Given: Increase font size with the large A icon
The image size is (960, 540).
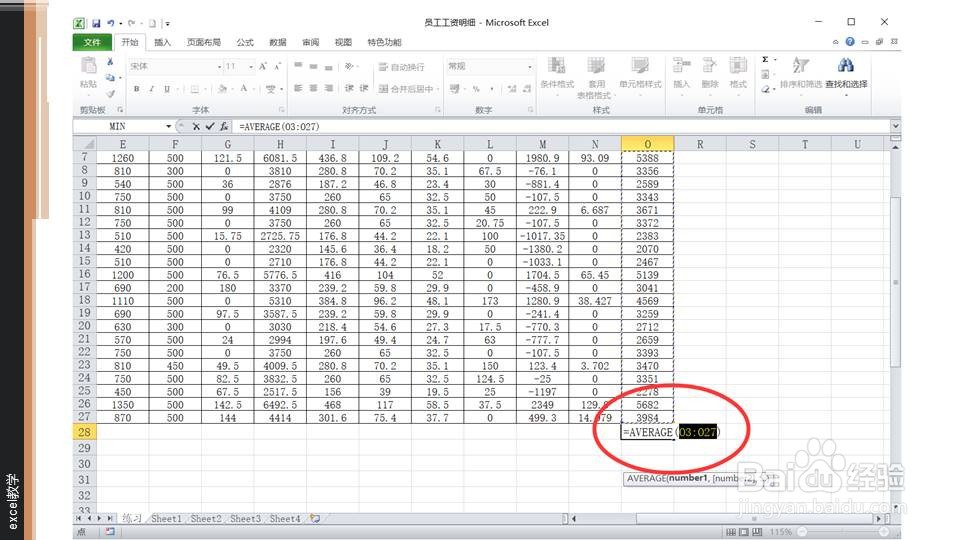Looking at the screenshot, I should [263, 66].
